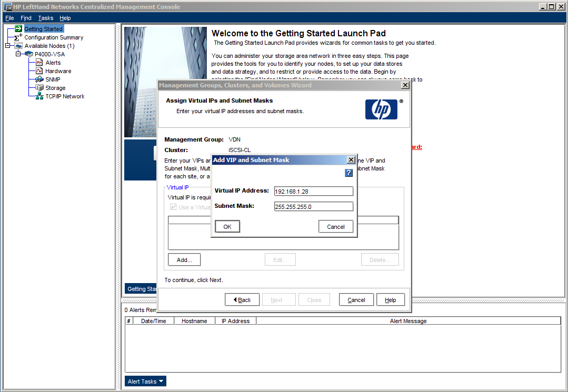Click the SNMP icon in tree
568x392 pixels.
coord(39,79)
